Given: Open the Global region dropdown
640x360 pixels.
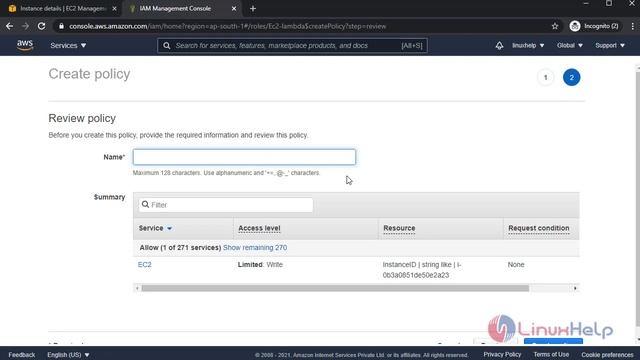Looking at the screenshot, I should [570, 46].
